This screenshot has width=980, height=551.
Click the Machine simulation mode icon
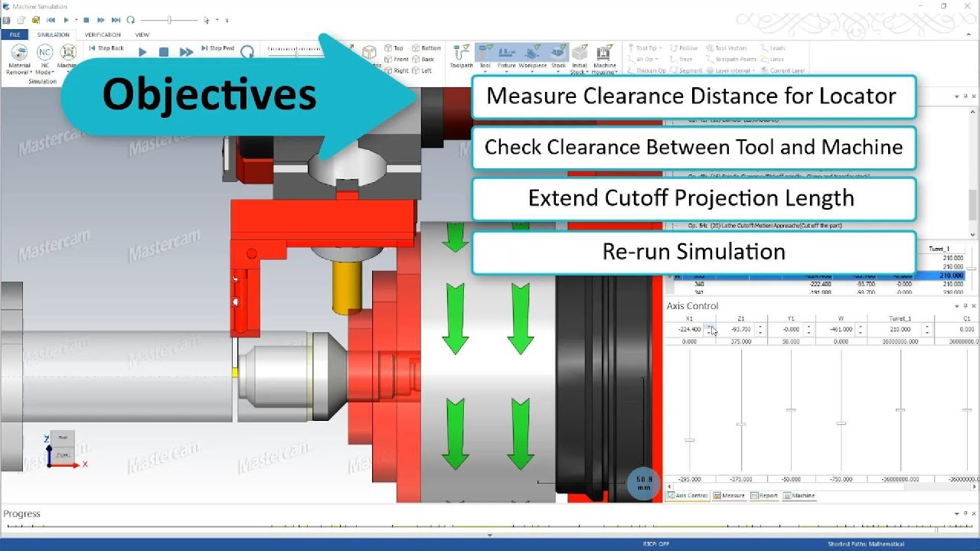(x=68, y=52)
